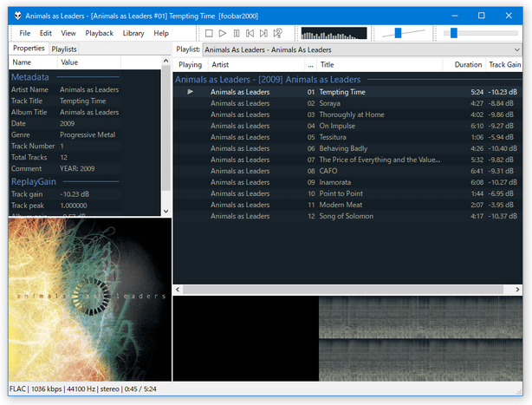Viewport: 532px width, 405px height.
Task: Click the playlist horizontal scrollbar thumb
Action: (343, 290)
